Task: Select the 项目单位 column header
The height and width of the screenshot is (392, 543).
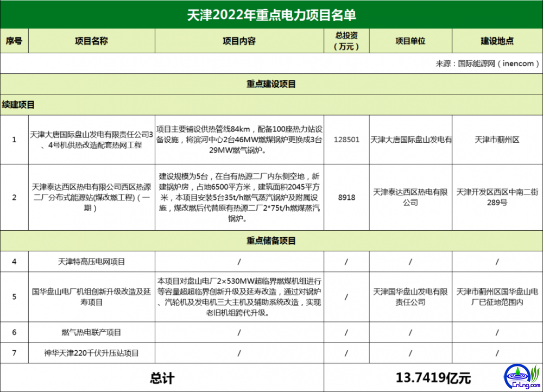Action: click(x=411, y=41)
